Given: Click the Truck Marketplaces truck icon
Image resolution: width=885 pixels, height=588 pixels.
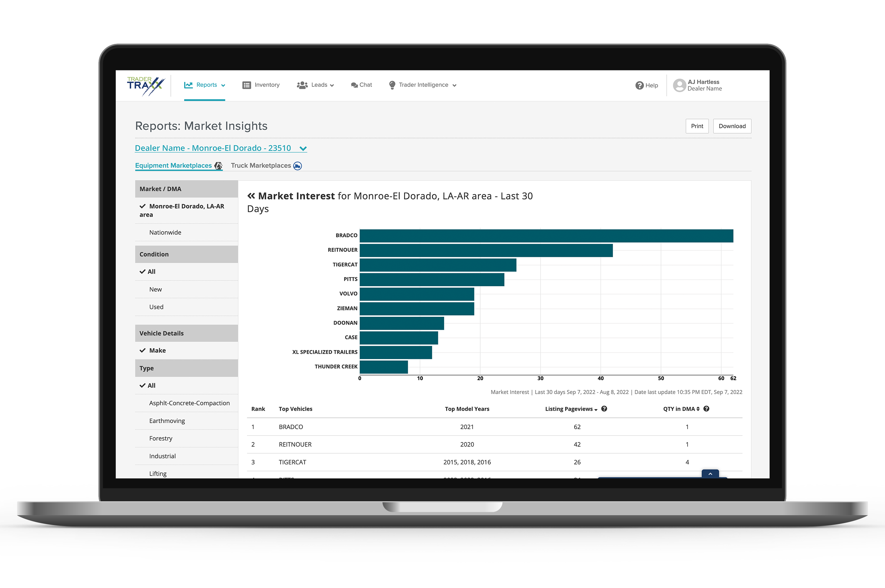Looking at the screenshot, I should tap(297, 166).
